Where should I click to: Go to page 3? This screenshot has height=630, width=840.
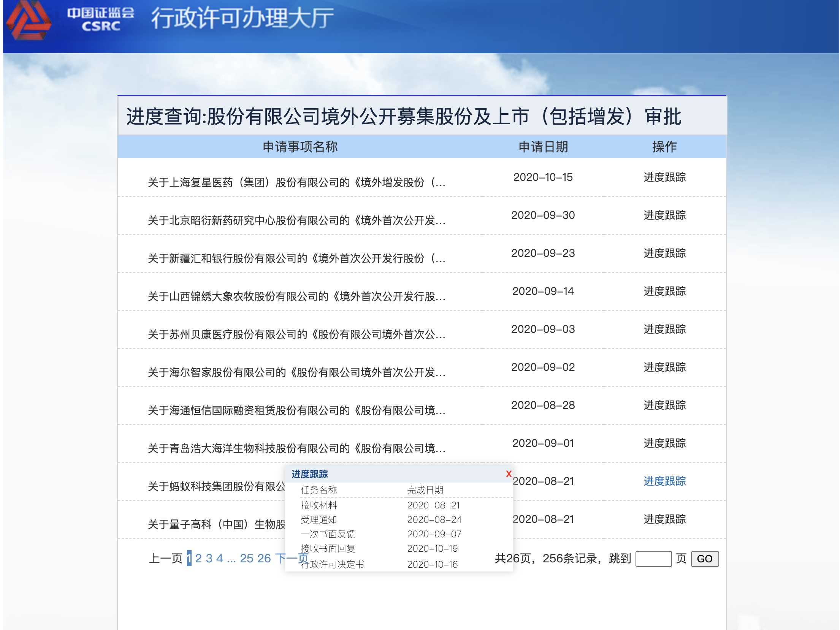pos(209,558)
